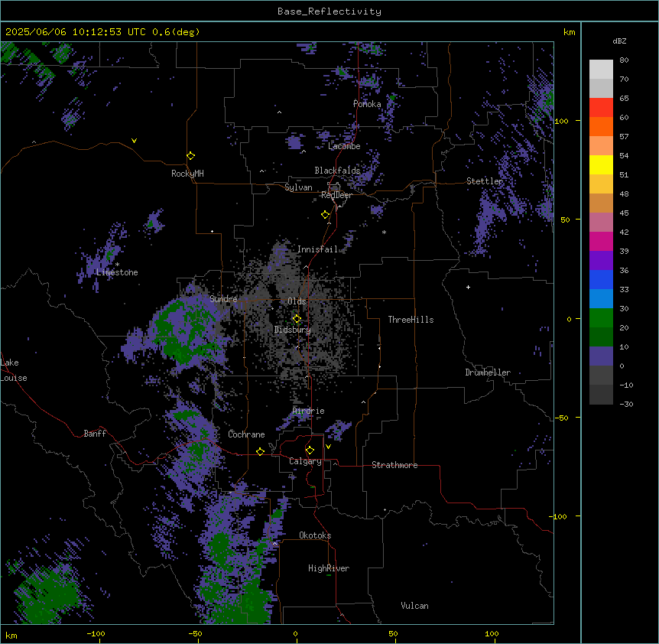
Task: Click the yellow marker beside RockyMH
Action: [190, 155]
